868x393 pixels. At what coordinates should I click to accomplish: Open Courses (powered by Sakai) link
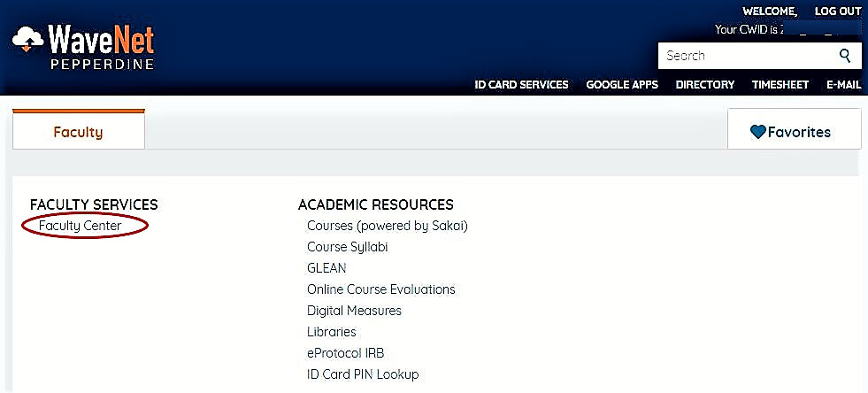click(387, 226)
